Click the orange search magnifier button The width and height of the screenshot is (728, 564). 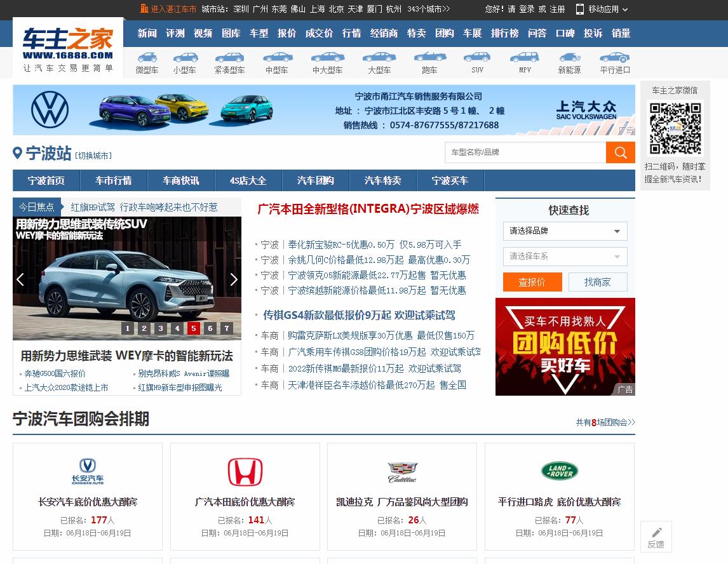[620, 152]
